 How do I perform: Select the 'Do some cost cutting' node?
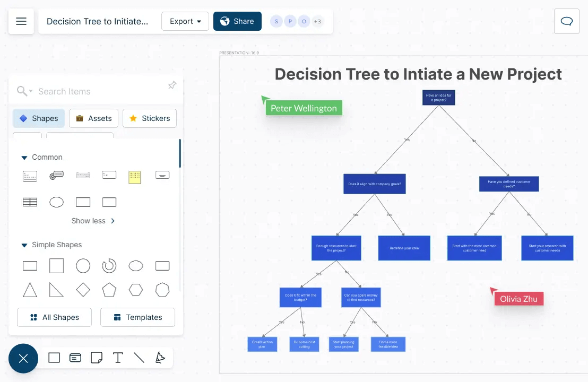[304, 344]
